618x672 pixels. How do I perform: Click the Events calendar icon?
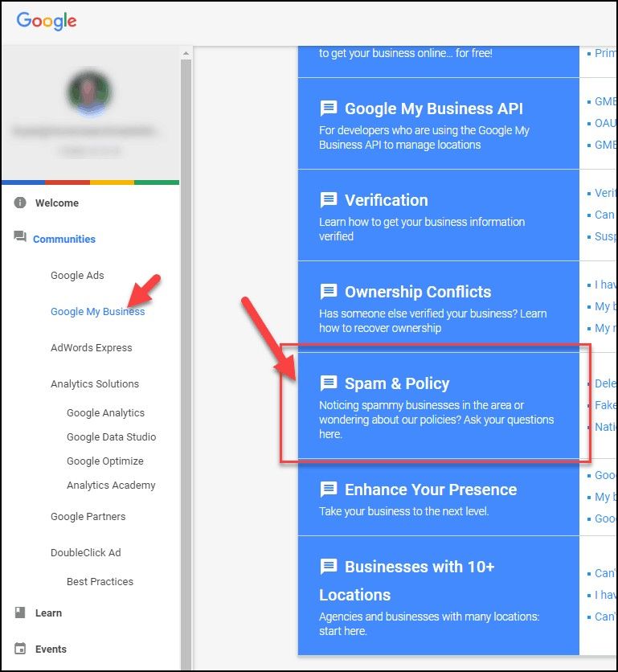pyautogui.click(x=20, y=649)
